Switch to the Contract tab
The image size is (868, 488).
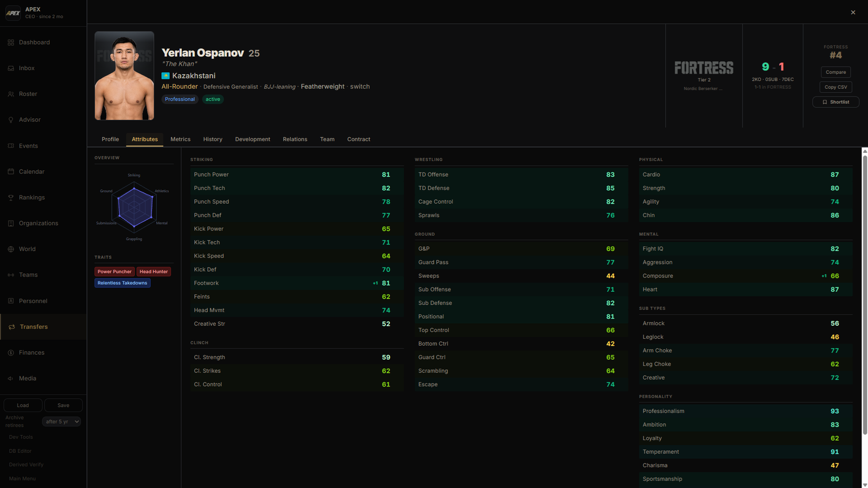coord(359,139)
